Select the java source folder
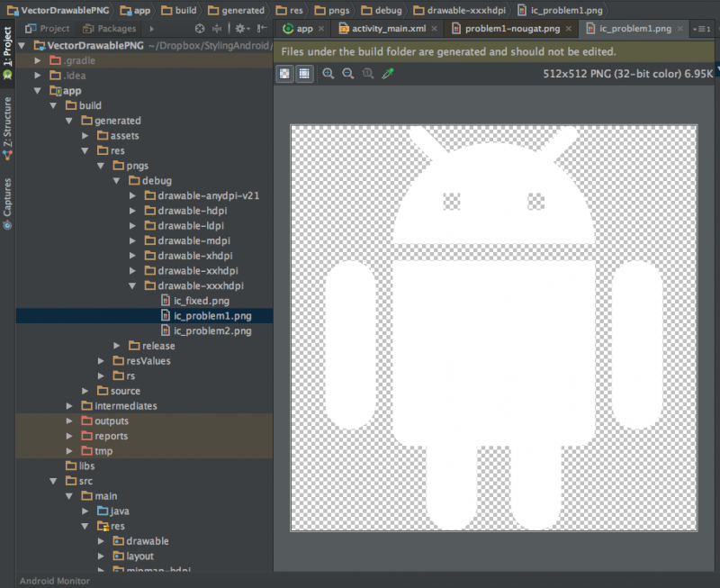Viewport: 720px width, 588px height. pos(113,511)
